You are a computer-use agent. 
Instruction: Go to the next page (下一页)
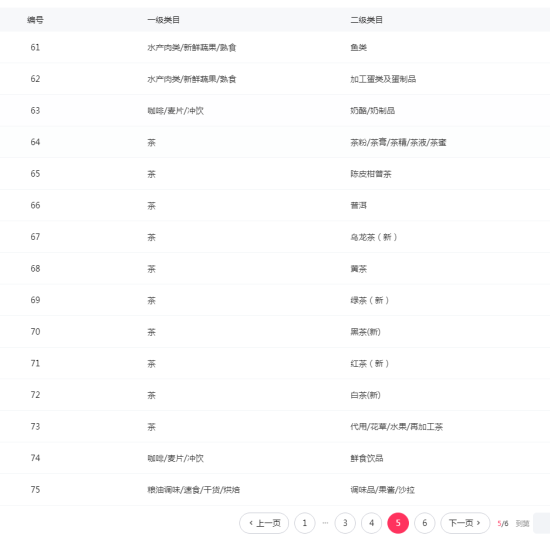coord(465,523)
